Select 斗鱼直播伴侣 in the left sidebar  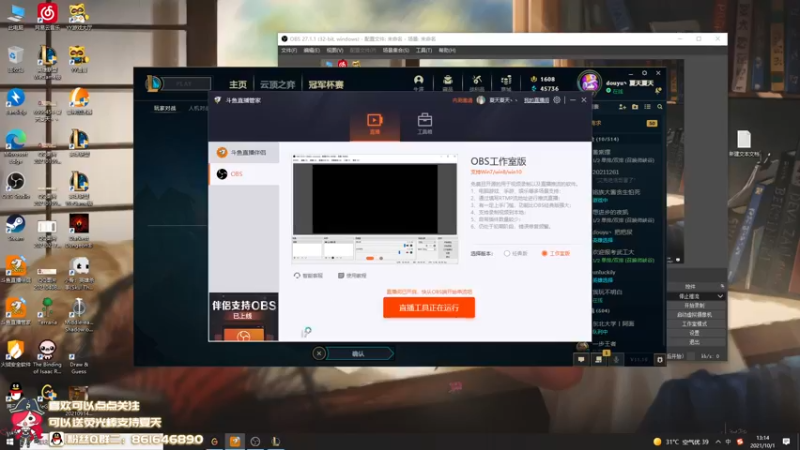(244, 153)
